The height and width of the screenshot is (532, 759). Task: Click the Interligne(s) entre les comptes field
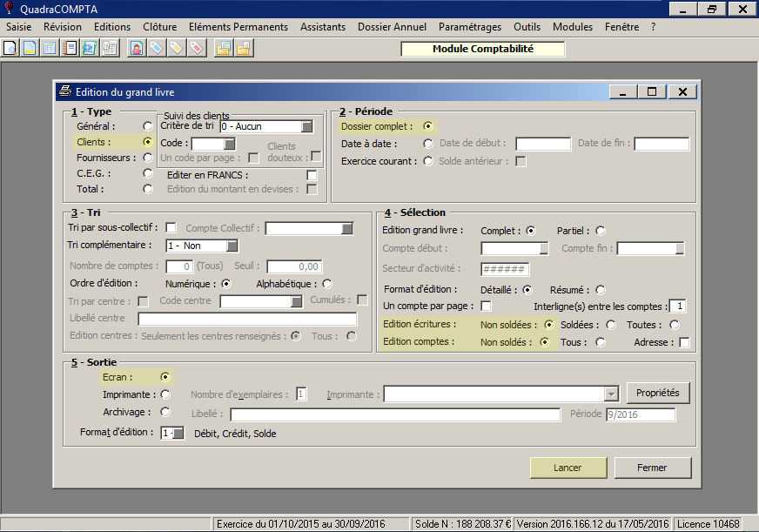[678, 306]
